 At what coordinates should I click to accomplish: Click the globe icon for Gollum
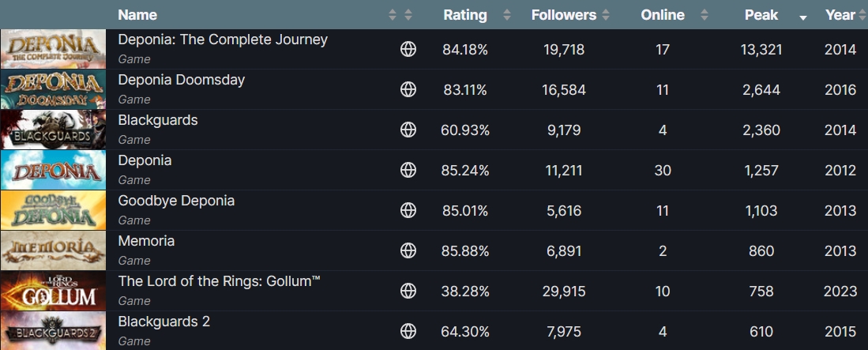click(408, 291)
